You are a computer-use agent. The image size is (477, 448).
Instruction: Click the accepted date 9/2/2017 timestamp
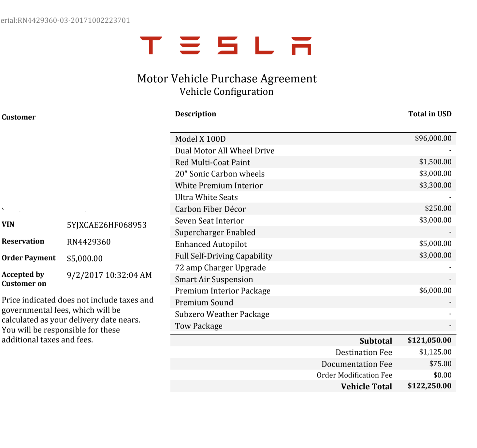pyautogui.click(x=109, y=275)
